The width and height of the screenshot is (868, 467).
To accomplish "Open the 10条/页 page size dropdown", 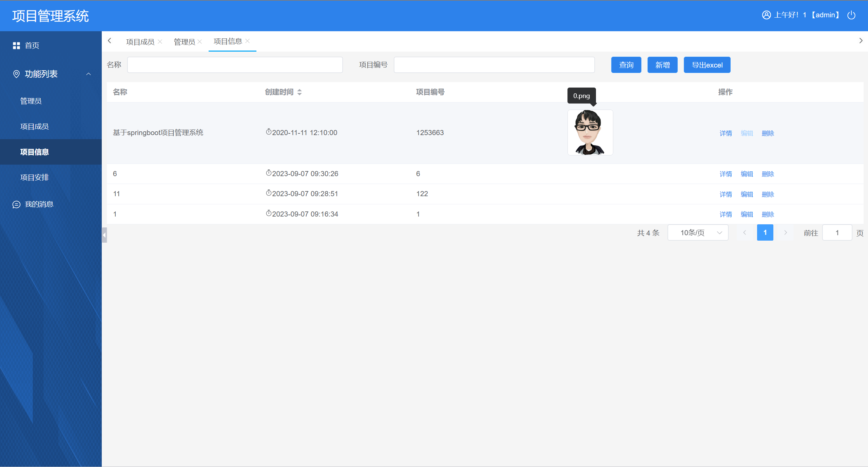I will pos(698,233).
